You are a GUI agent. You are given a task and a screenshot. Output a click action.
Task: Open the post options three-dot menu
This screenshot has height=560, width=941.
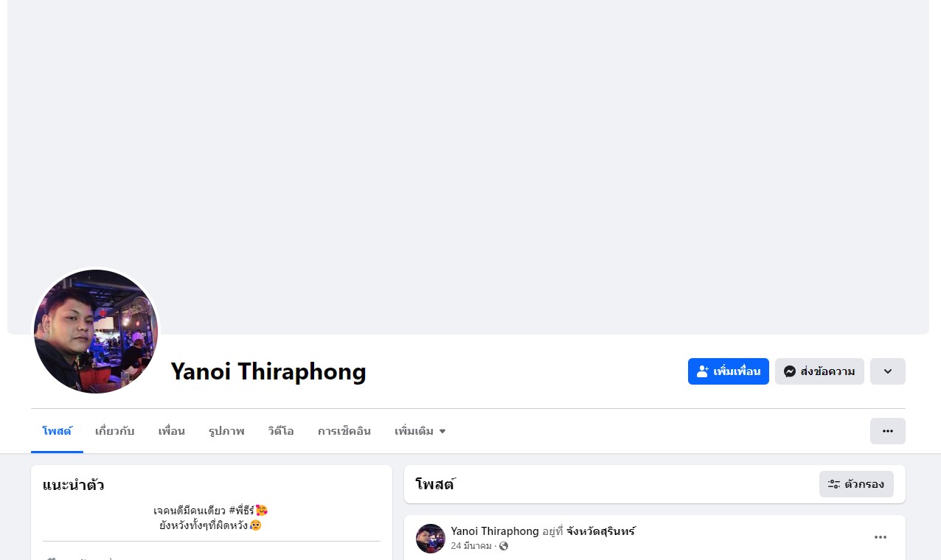(x=881, y=537)
